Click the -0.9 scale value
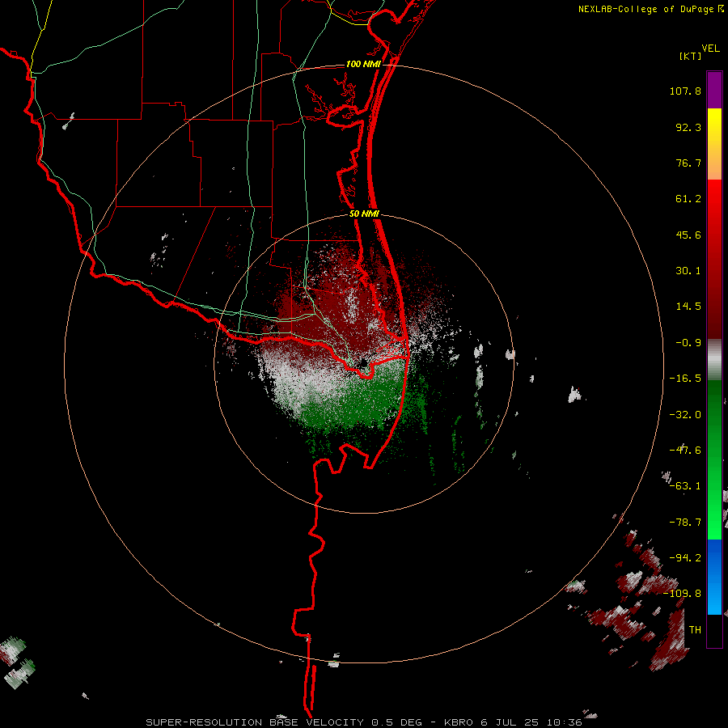The image size is (728, 728). 688,343
